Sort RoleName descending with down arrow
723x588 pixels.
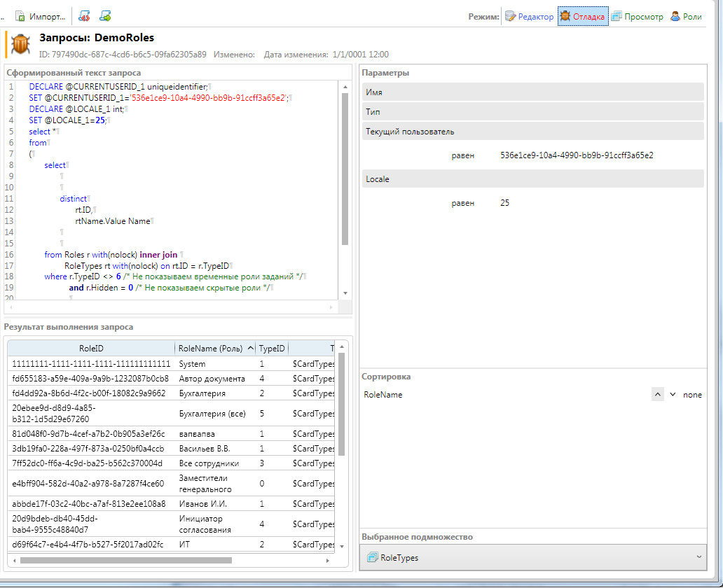pos(673,395)
